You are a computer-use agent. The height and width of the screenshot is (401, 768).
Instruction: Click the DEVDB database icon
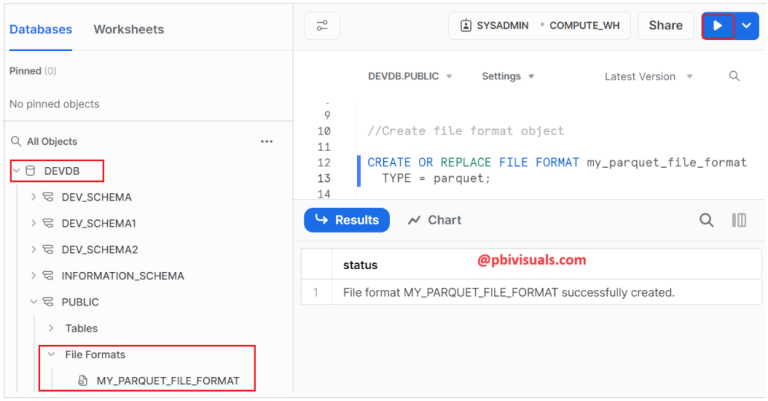pyautogui.click(x=30, y=171)
